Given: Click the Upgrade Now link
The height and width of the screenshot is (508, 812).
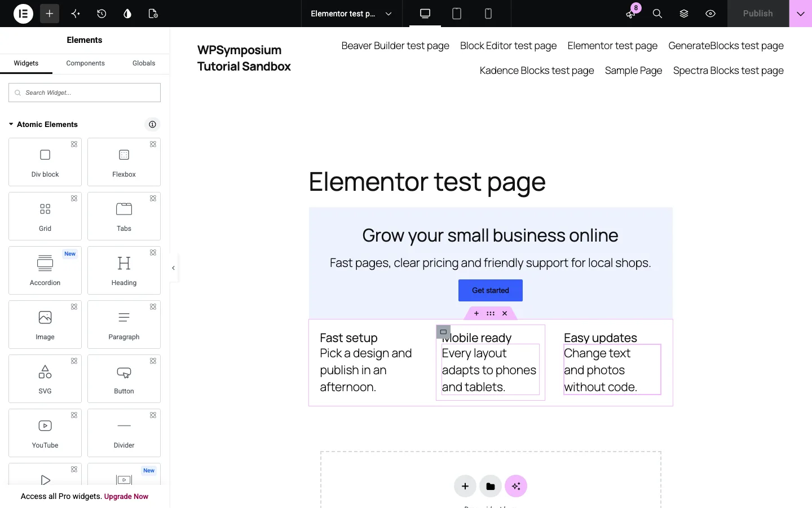Looking at the screenshot, I should point(126,497).
